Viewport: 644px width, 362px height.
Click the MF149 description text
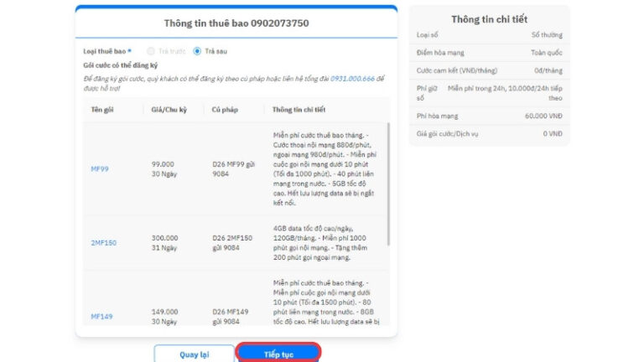point(326,302)
